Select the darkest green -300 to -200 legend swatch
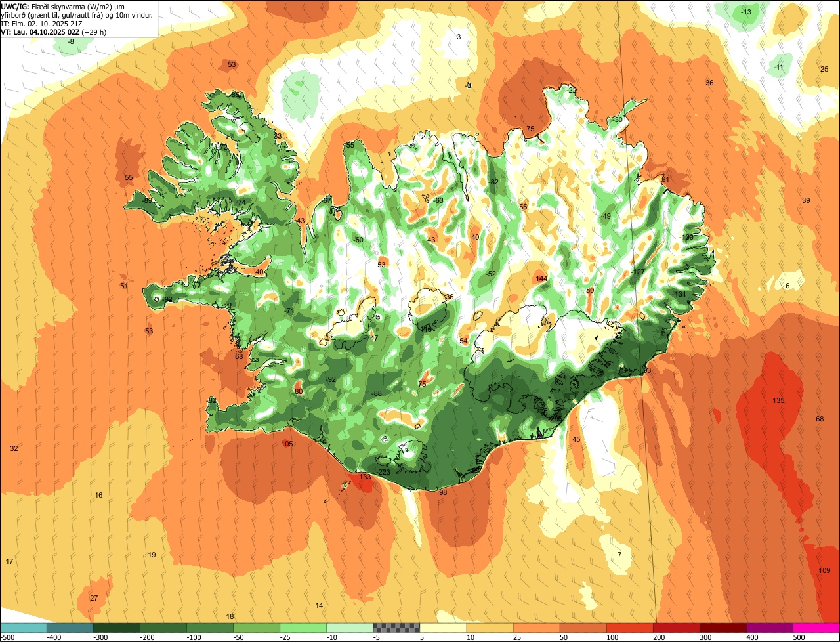 pos(117,627)
